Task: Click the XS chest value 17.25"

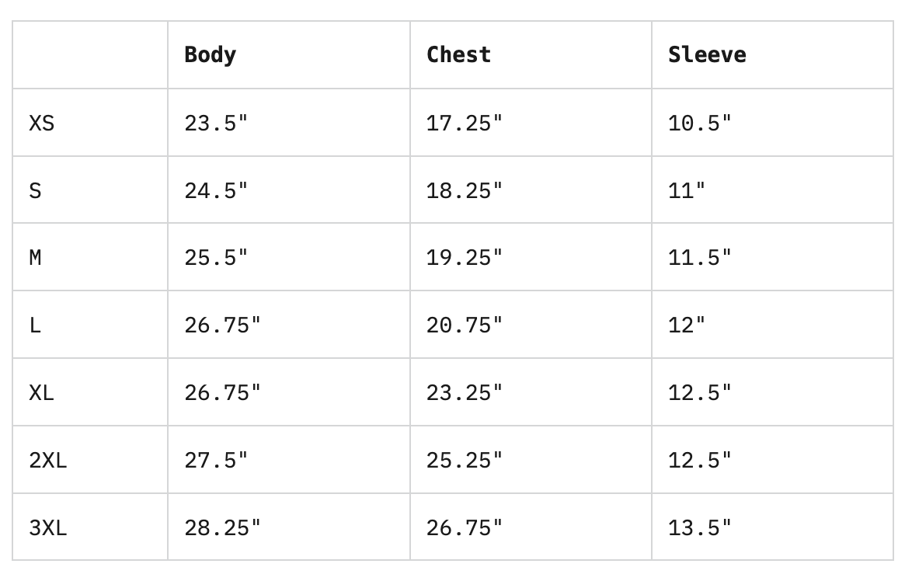Action: [465, 123]
